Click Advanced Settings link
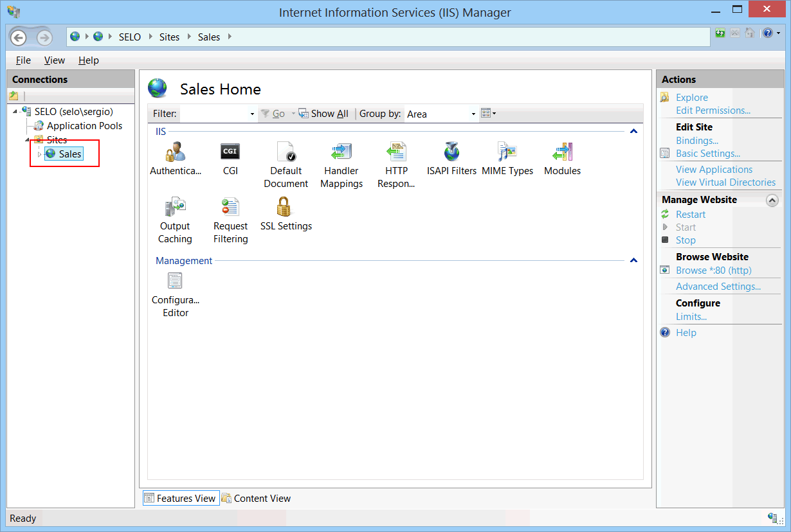Screen dimensions: 791x532 (718, 287)
